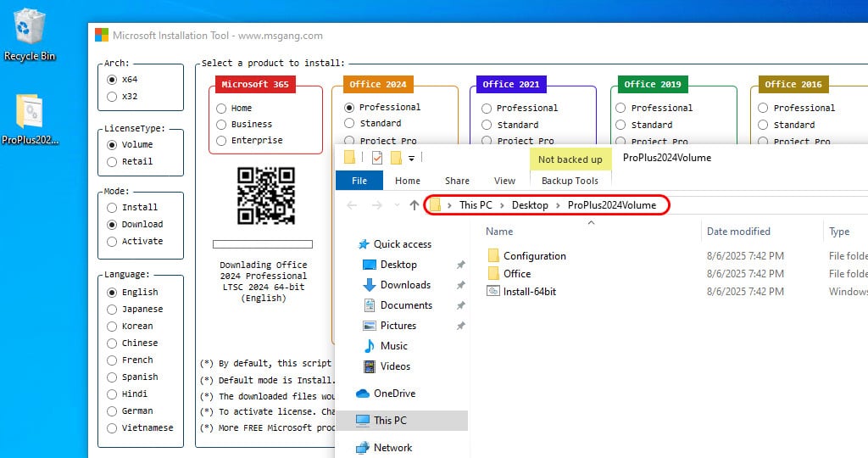
Task: Click the download progress bar
Action: coord(263,244)
